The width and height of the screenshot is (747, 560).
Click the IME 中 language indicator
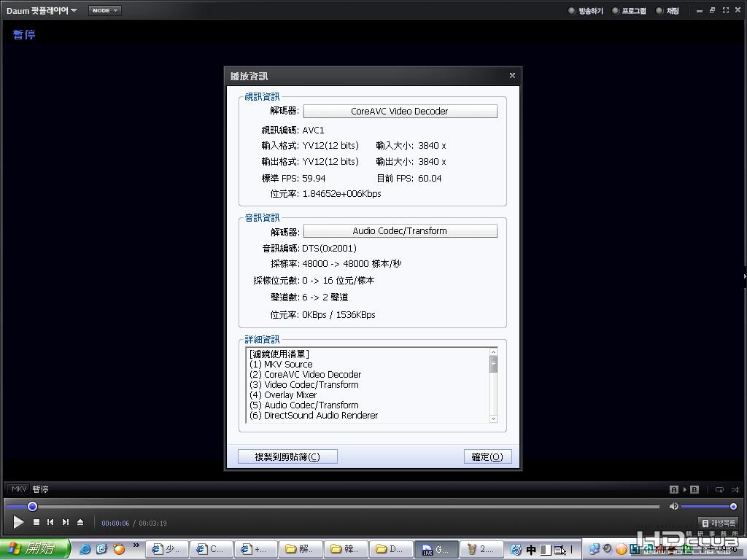tap(531, 550)
